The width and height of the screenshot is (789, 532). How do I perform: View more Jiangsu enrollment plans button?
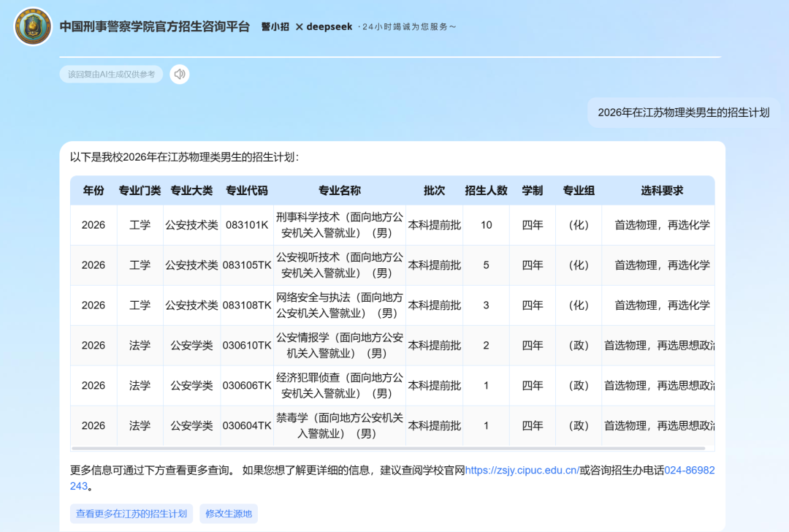tap(131, 514)
